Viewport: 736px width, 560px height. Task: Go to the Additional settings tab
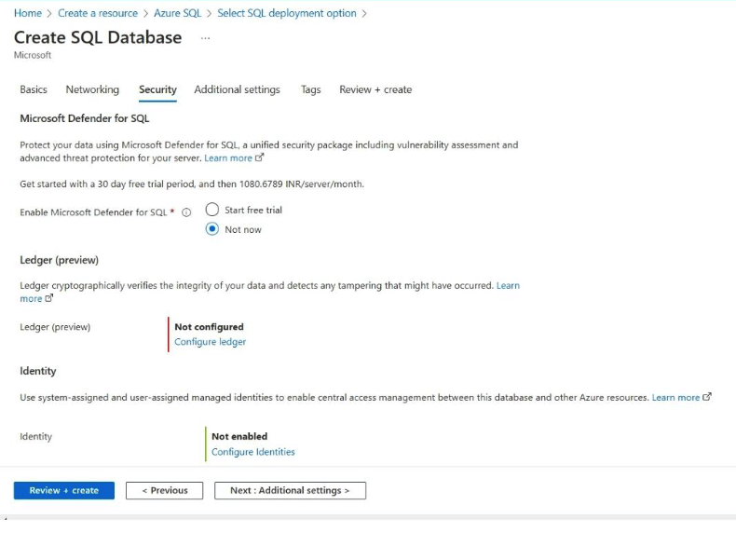(x=237, y=89)
